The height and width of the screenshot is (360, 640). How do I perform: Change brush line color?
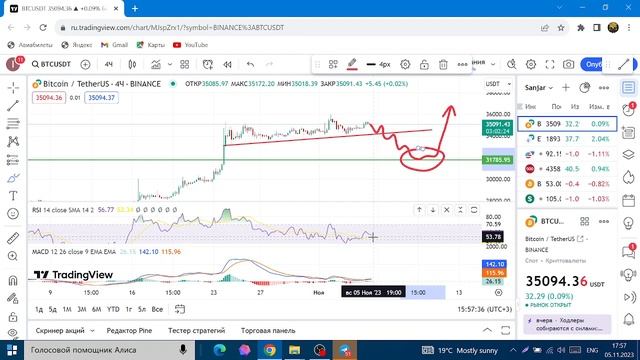click(x=352, y=64)
